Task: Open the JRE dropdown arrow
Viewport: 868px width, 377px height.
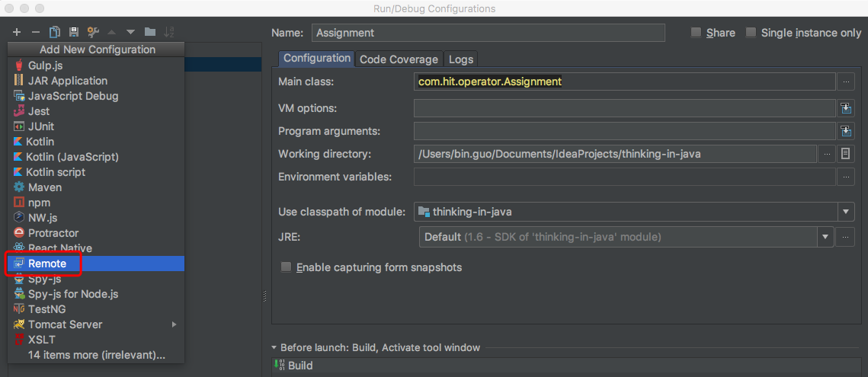Action: tap(825, 237)
